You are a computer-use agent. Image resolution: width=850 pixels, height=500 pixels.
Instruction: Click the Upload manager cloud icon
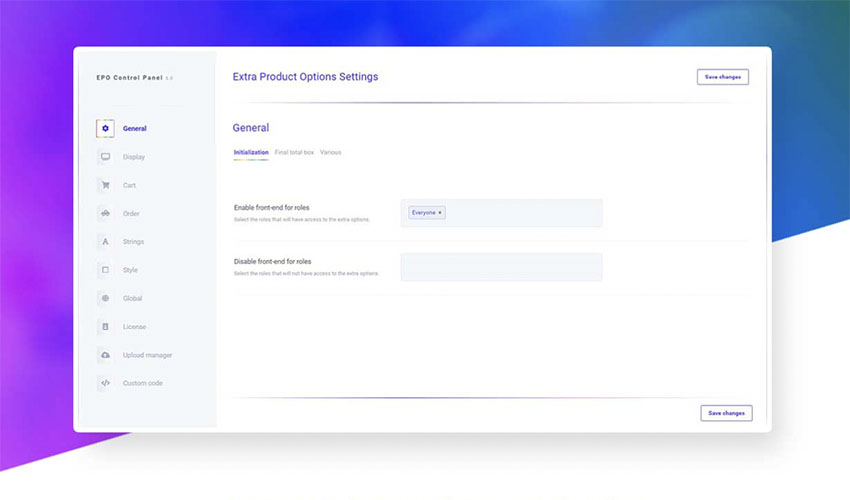(105, 355)
